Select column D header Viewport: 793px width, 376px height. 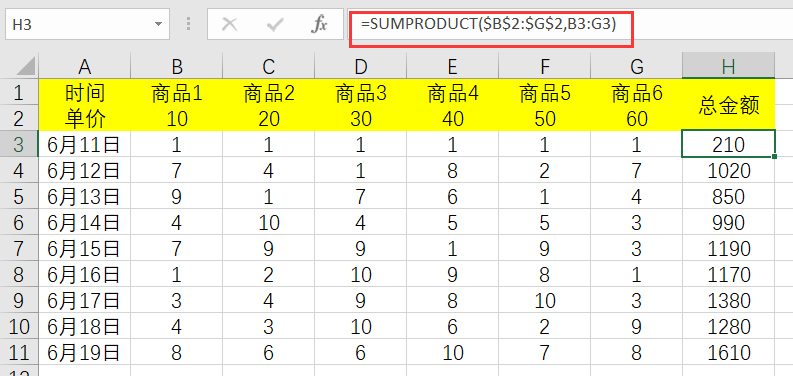click(361, 66)
